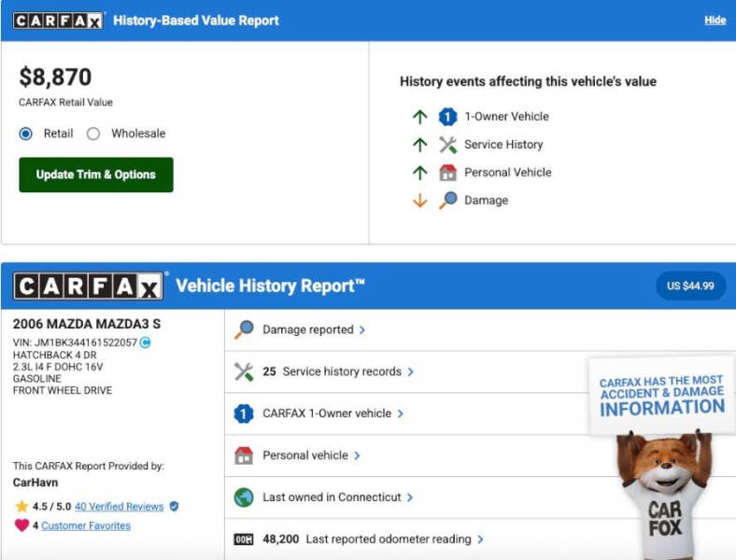Expand the Last reported odometer reading chevron
Screen dimensions: 736x560
(x=480, y=539)
